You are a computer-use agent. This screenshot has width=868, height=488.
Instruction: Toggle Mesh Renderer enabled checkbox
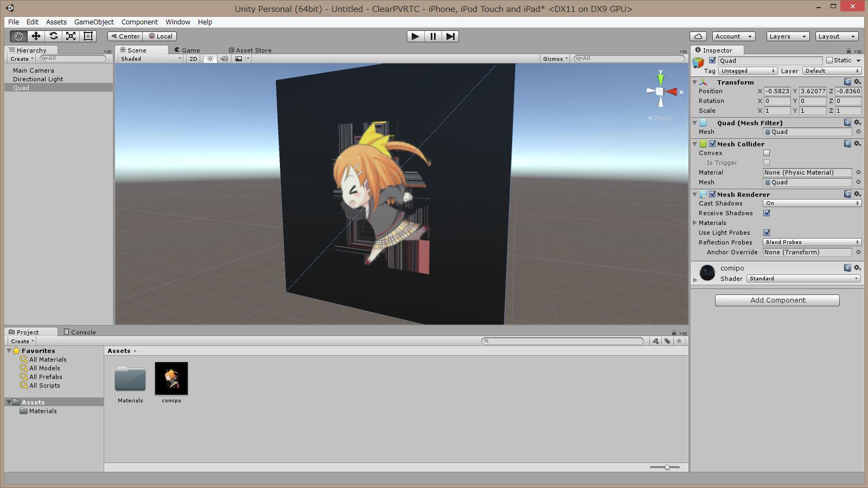[712, 194]
